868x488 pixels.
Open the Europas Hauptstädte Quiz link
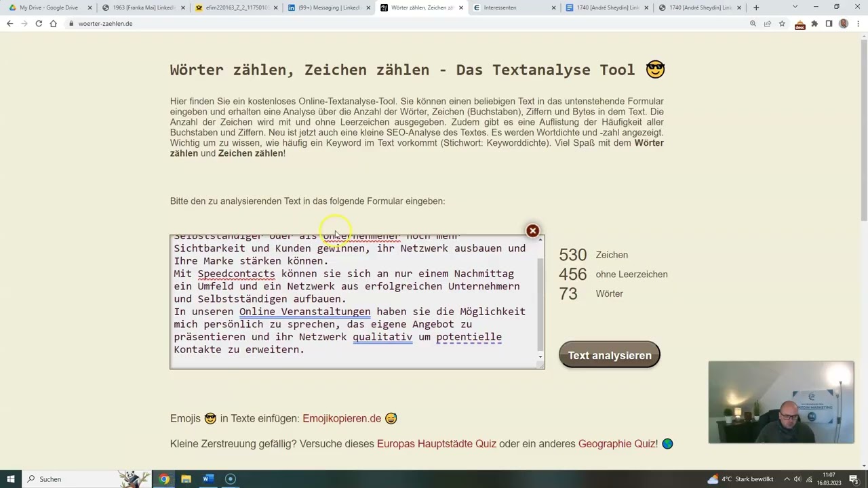437,443
